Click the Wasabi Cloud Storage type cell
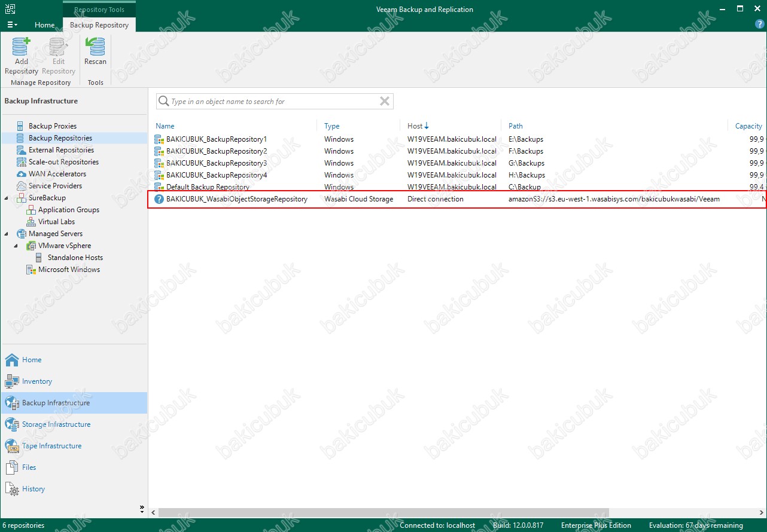Image resolution: width=767 pixels, height=532 pixels. pos(359,199)
